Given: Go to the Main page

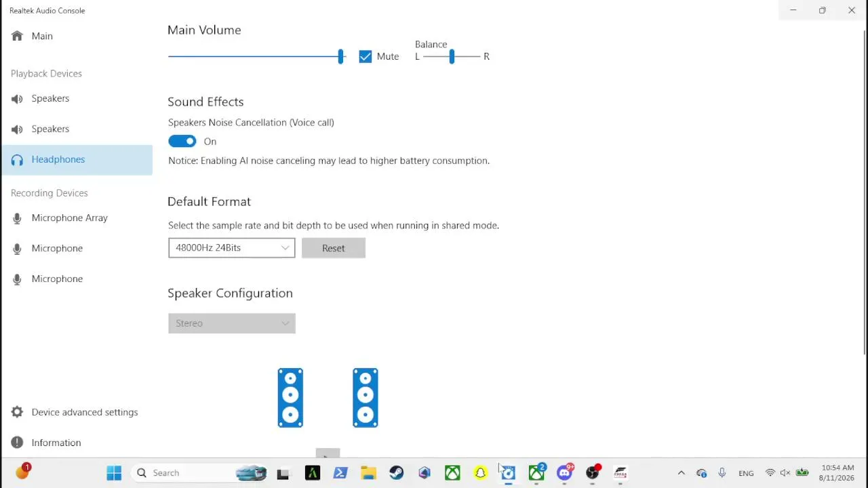Looking at the screenshot, I should pyautogui.click(x=77, y=36).
